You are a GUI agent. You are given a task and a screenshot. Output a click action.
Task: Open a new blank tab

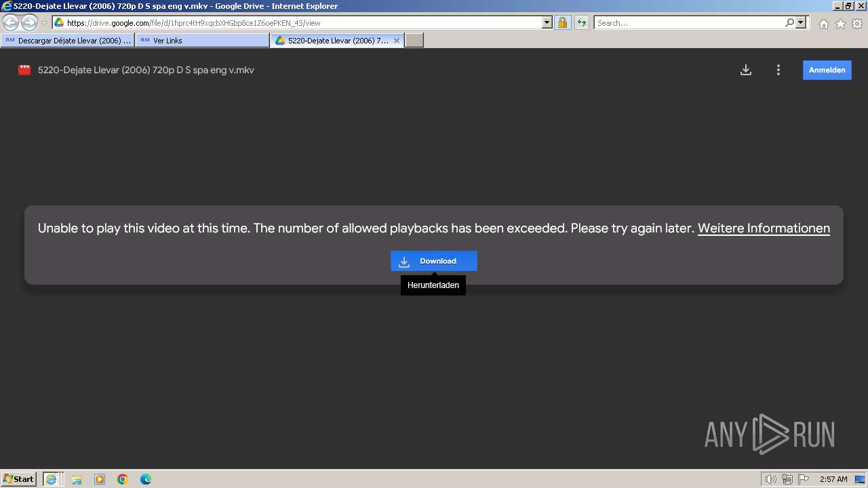[x=414, y=41]
